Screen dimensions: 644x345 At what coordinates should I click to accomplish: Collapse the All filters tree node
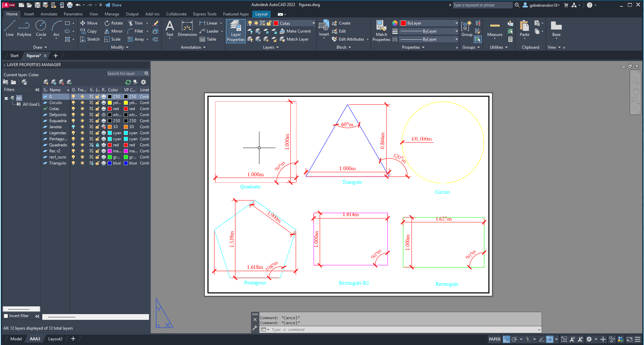click(6, 98)
